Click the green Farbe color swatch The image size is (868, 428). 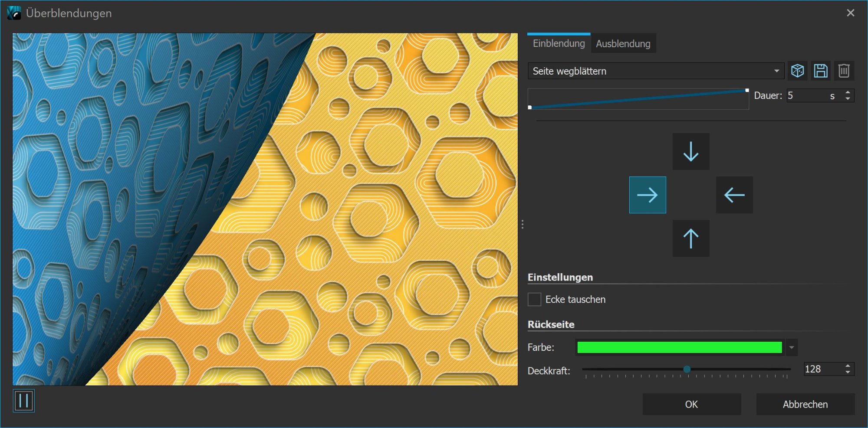tap(679, 347)
